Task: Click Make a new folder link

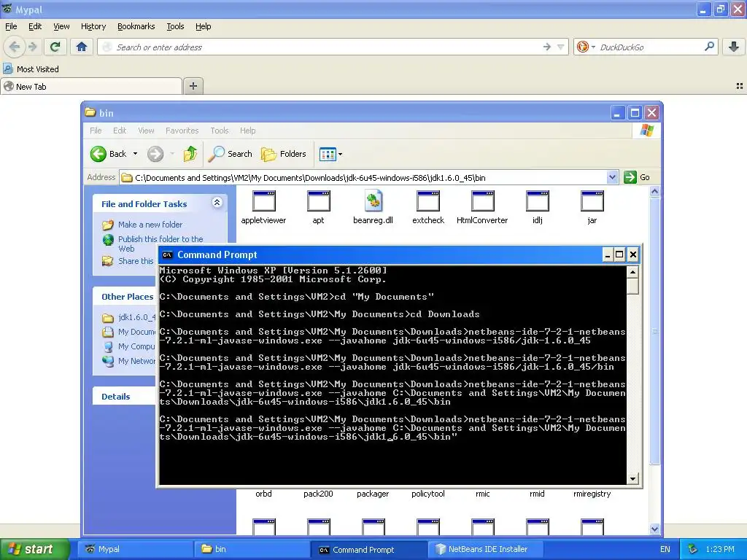Action: [150, 225]
